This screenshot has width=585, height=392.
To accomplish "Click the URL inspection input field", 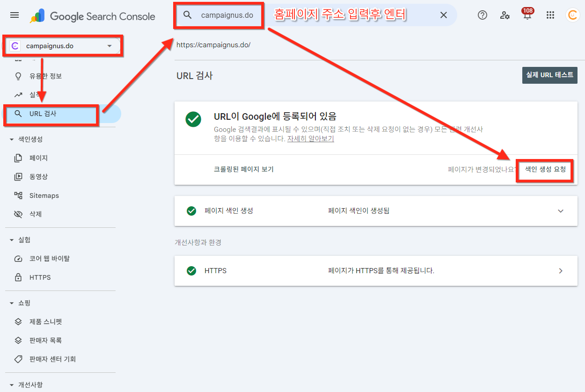I will tap(316, 15).
